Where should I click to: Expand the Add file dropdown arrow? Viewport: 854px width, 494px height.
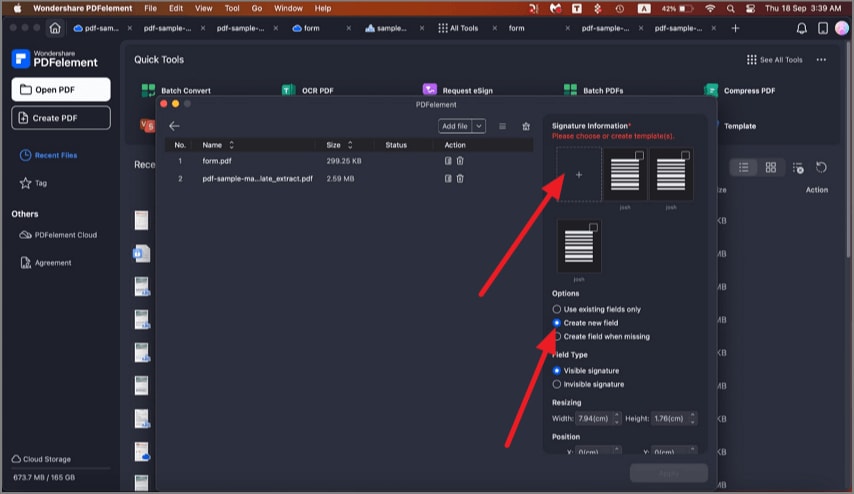pos(479,126)
